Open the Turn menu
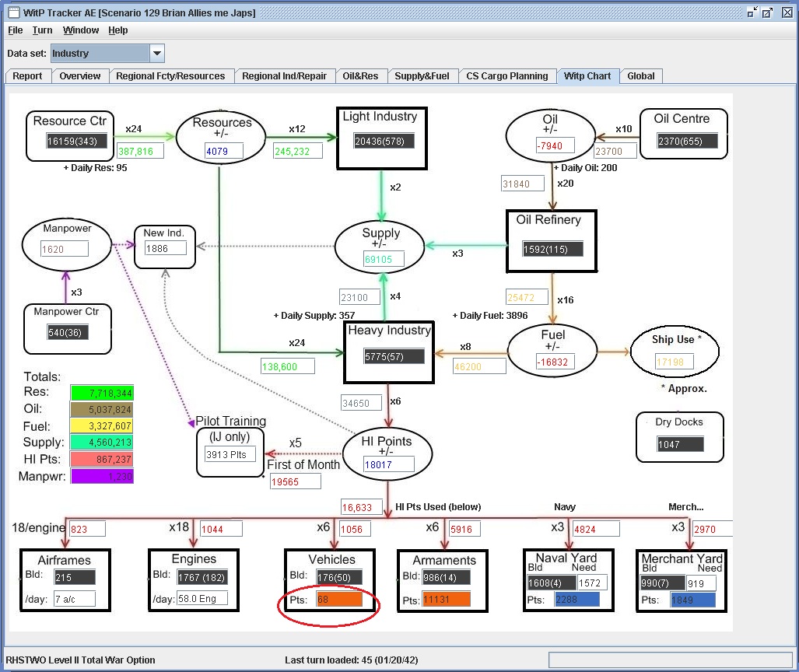The width and height of the screenshot is (799, 672). pyautogui.click(x=42, y=30)
